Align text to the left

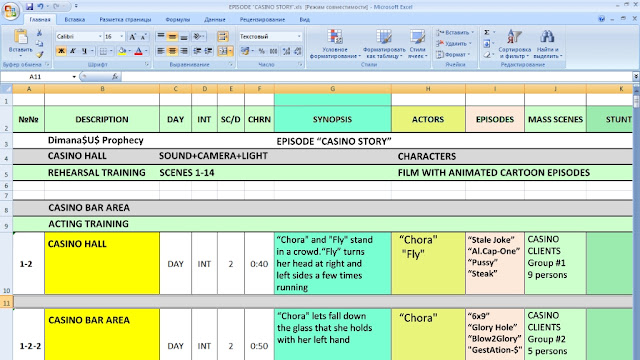(161, 51)
